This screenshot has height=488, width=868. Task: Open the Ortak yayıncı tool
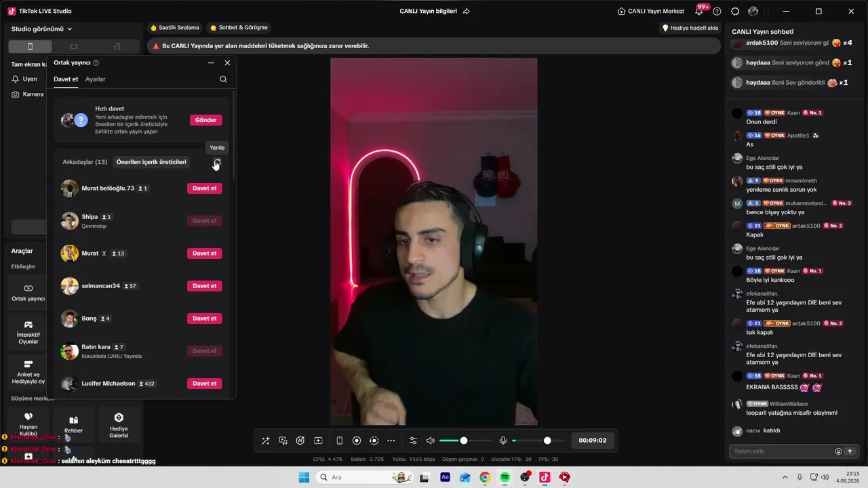(28, 293)
